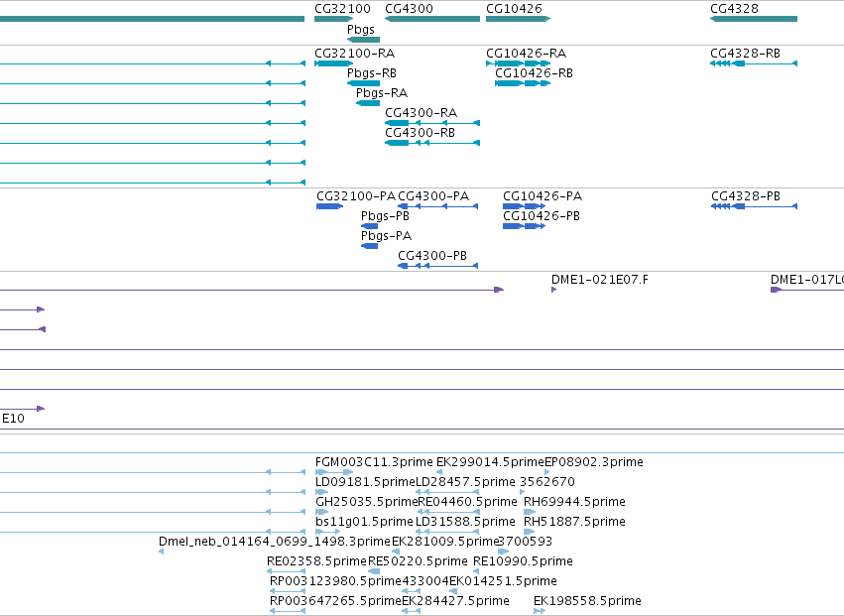Click the CG4328-RB transcript label
The width and height of the screenshot is (844, 616).
[x=745, y=54]
